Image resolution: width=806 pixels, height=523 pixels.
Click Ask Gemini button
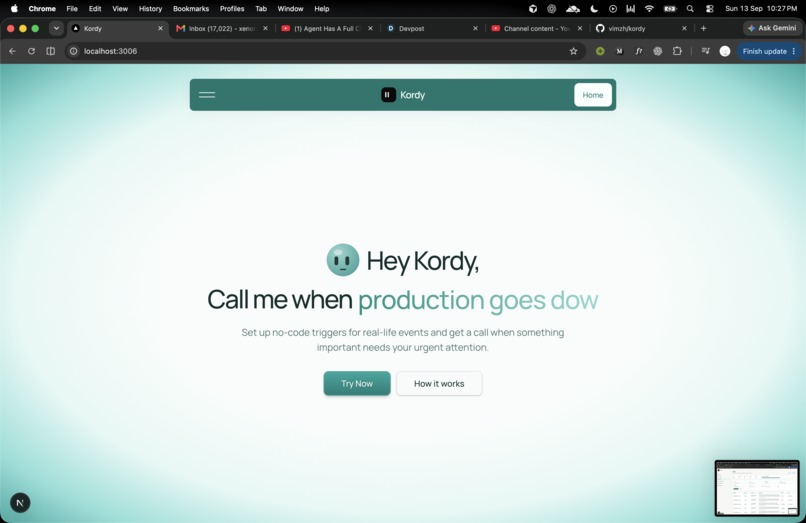click(x=772, y=28)
